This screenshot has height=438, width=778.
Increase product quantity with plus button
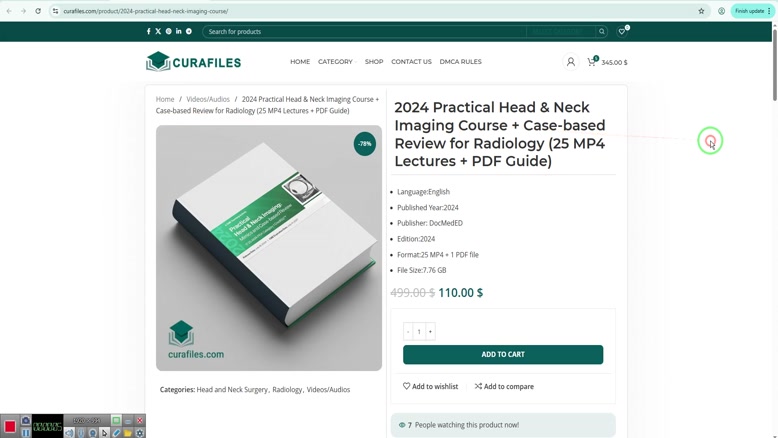tap(430, 331)
